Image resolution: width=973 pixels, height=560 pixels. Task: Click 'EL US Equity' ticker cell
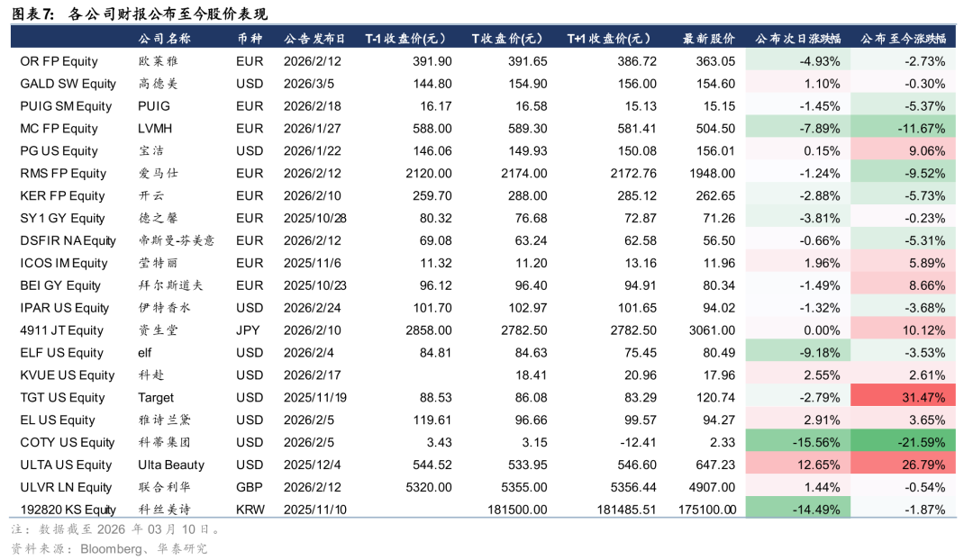pos(57,420)
